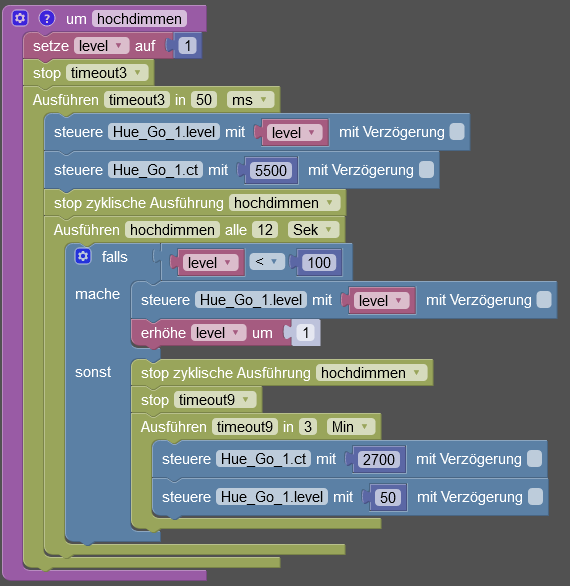Select the erhöhe block label
The image size is (570, 586).
(x=163, y=333)
